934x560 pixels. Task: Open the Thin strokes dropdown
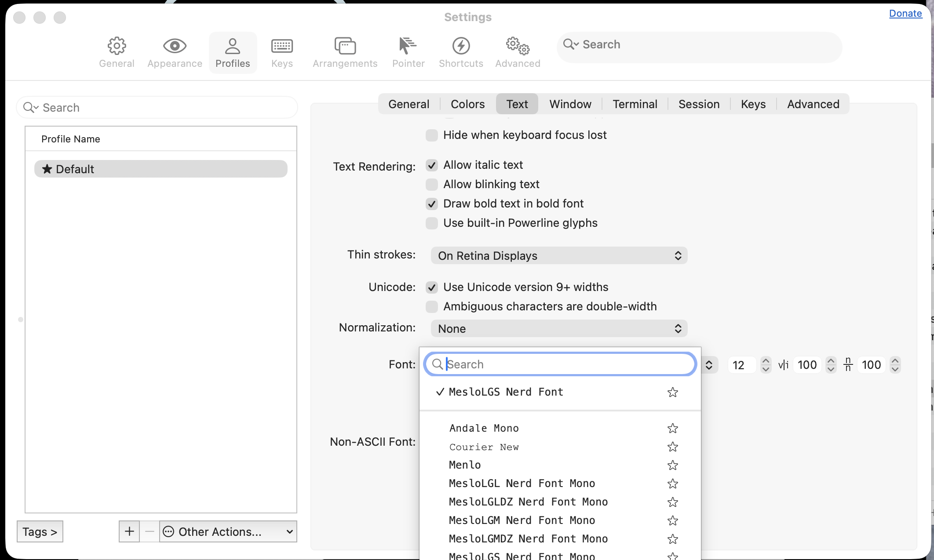(558, 255)
